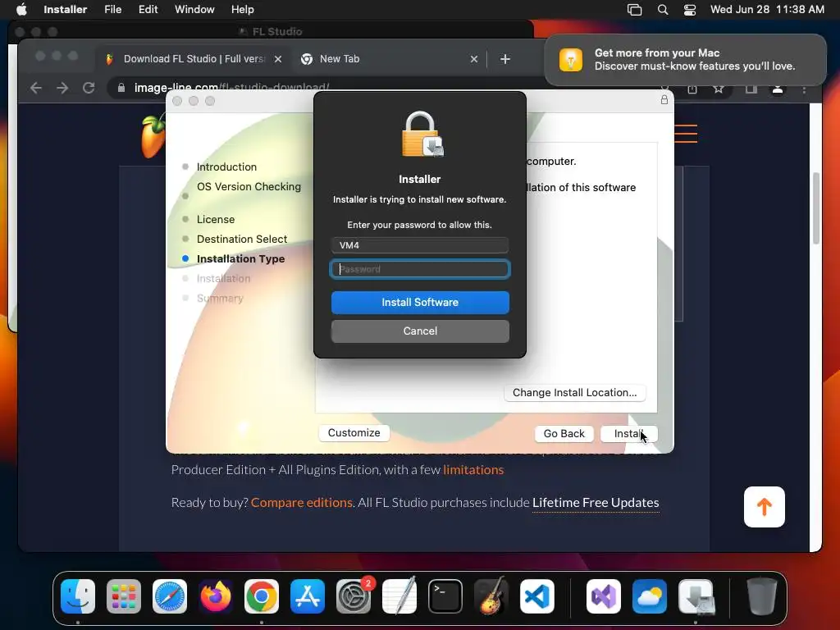Cancel the password dialog
The height and width of the screenshot is (630, 840).
[x=420, y=331]
